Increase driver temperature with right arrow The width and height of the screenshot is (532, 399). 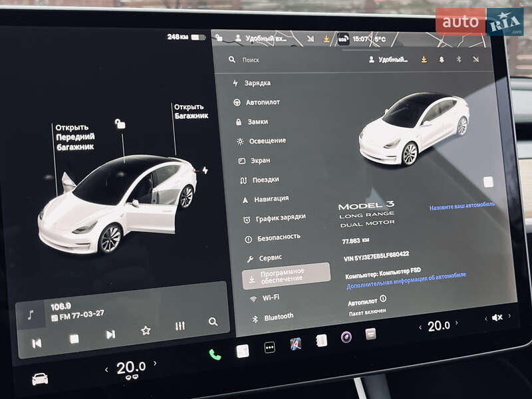155,363
